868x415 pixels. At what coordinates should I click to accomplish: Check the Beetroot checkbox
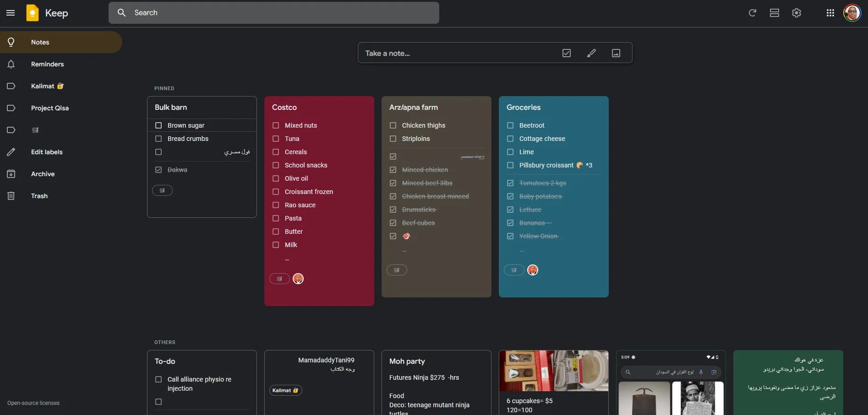[510, 125]
